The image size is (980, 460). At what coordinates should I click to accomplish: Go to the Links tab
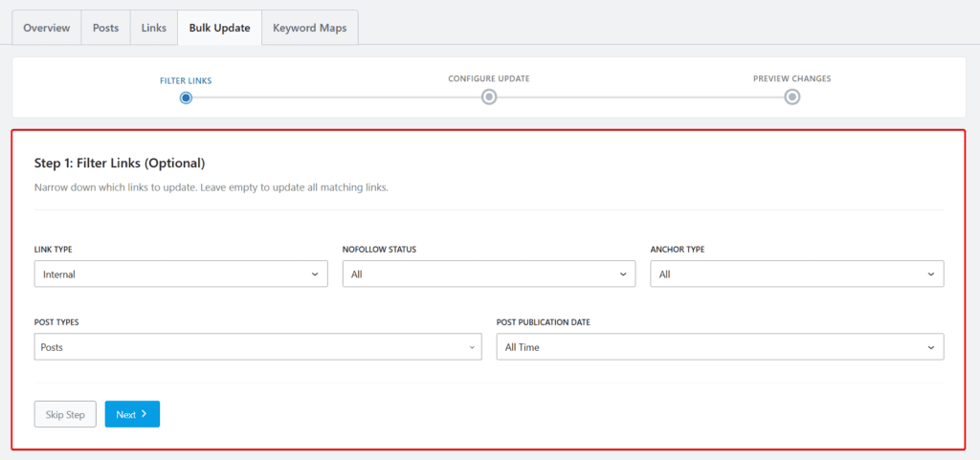point(153,28)
